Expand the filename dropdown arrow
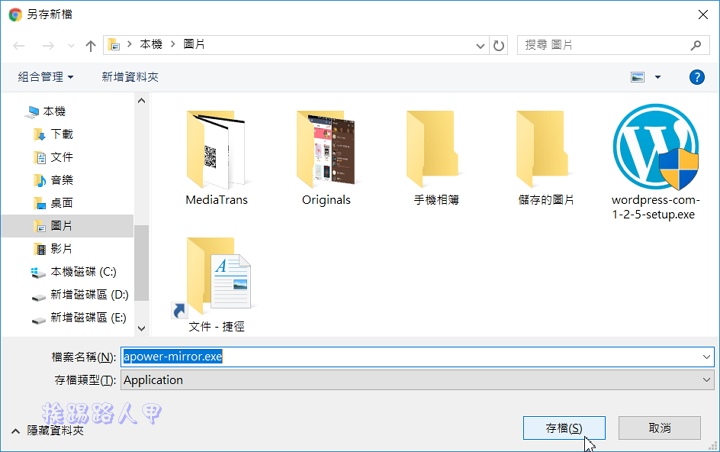720x452 pixels. pos(706,357)
